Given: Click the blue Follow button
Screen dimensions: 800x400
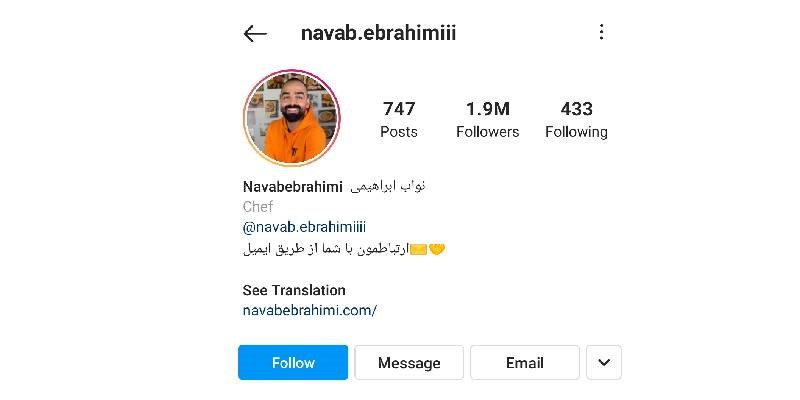Looking at the screenshot, I should point(293,363).
